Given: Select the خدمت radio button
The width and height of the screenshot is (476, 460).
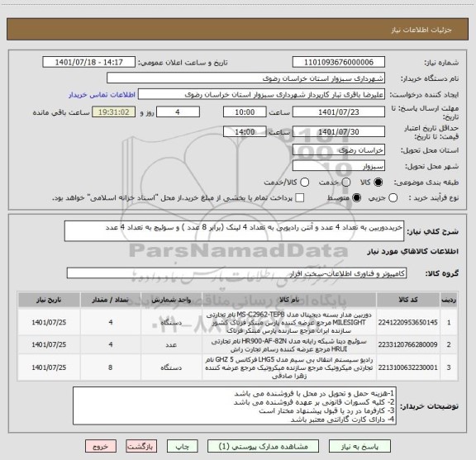Looking at the screenshot, I should (346, 182).
